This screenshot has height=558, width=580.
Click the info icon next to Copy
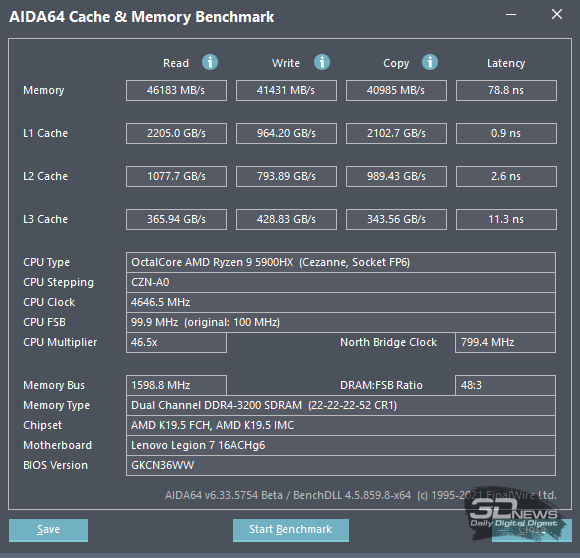[430, 62]
